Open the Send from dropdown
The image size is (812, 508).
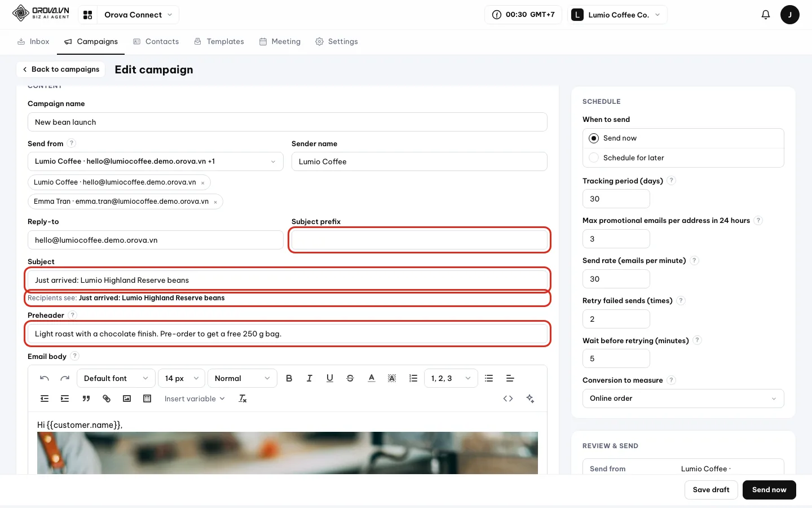156,161
